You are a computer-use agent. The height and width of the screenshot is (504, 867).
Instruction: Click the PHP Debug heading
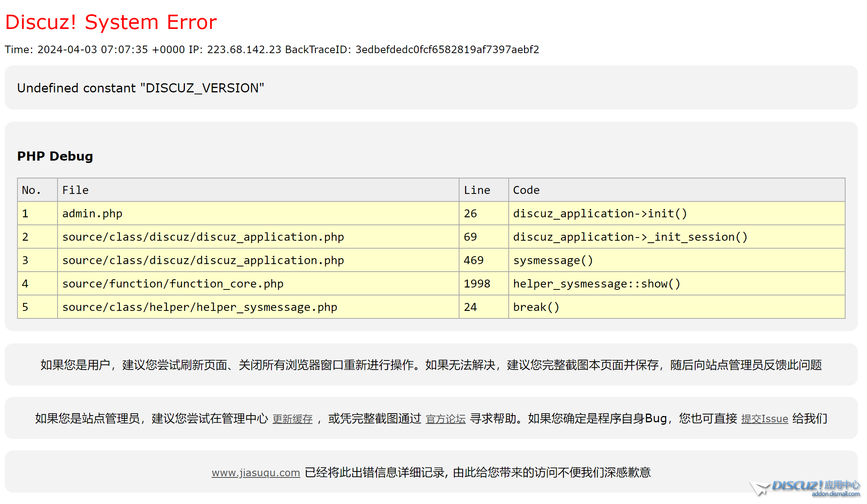[x=55, y=156]
